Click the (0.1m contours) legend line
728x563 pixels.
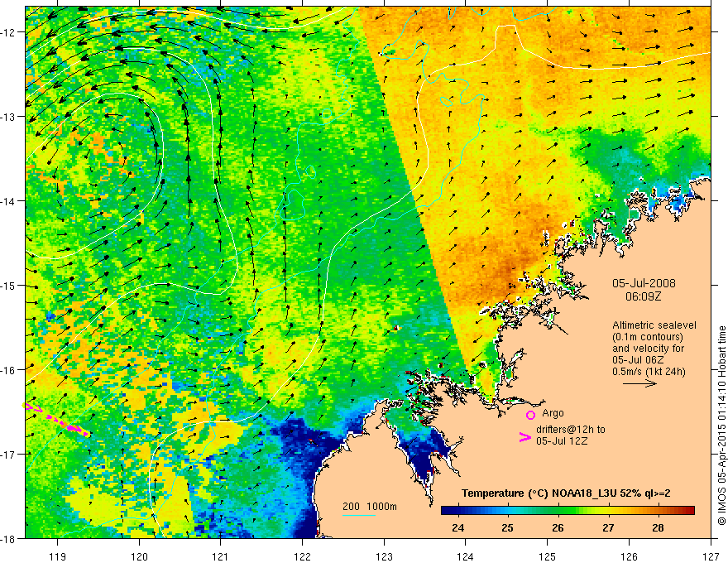(x=648, y=337)
